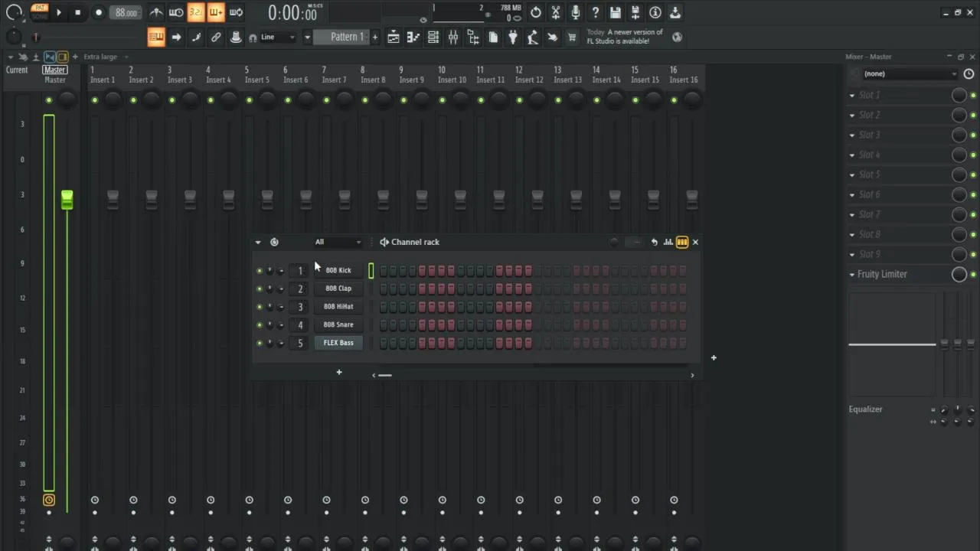The height and width of the screenshot is (551, 980).
Task: Add a channel with the plus button
Action: [x=339, y=373]
